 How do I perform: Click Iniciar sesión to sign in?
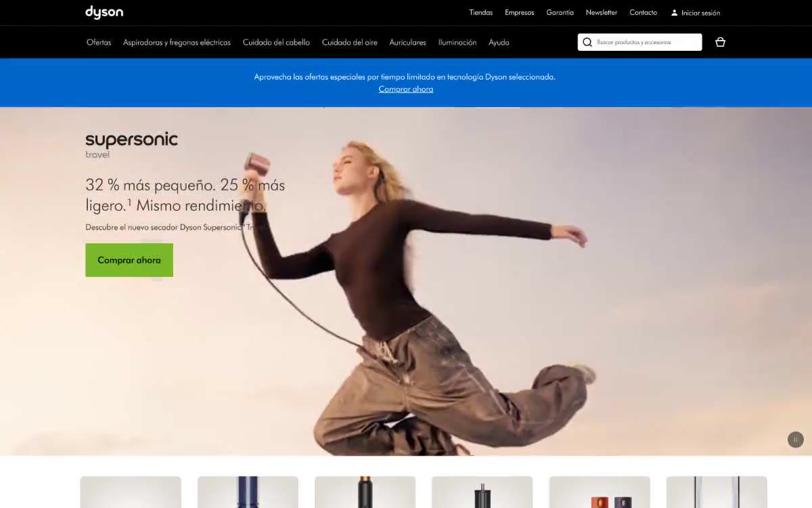(700, 13)
